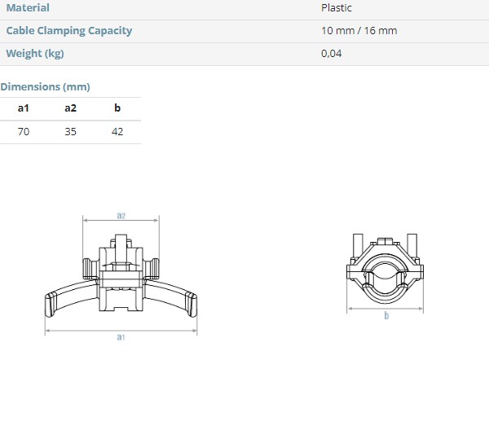Select the 0,04 weight value

332,54
